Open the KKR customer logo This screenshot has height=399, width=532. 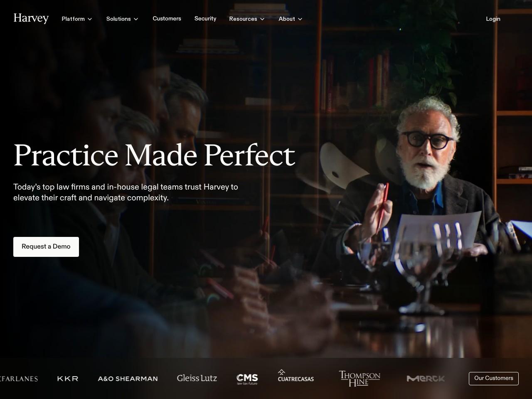pyautogui.click(x=68, y=379)
